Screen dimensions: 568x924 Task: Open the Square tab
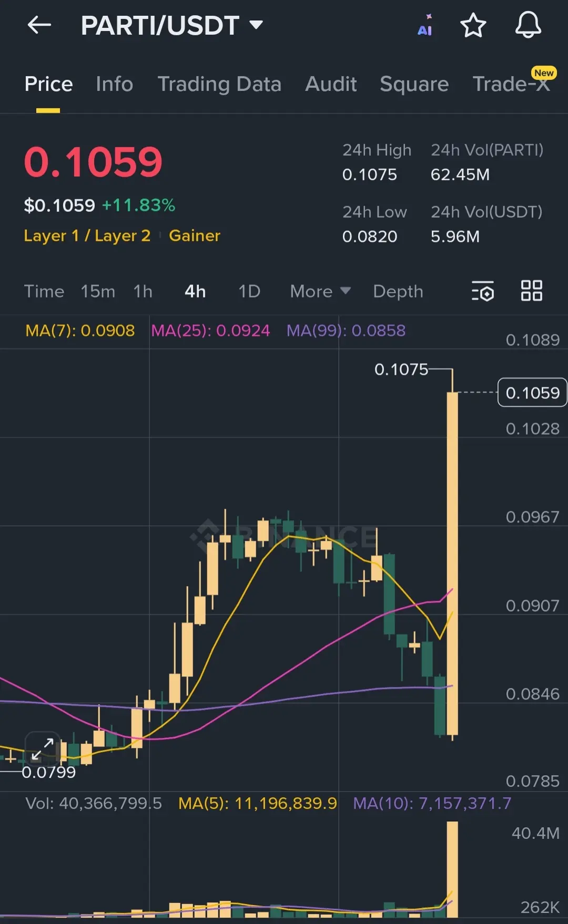tap(414, 84)
